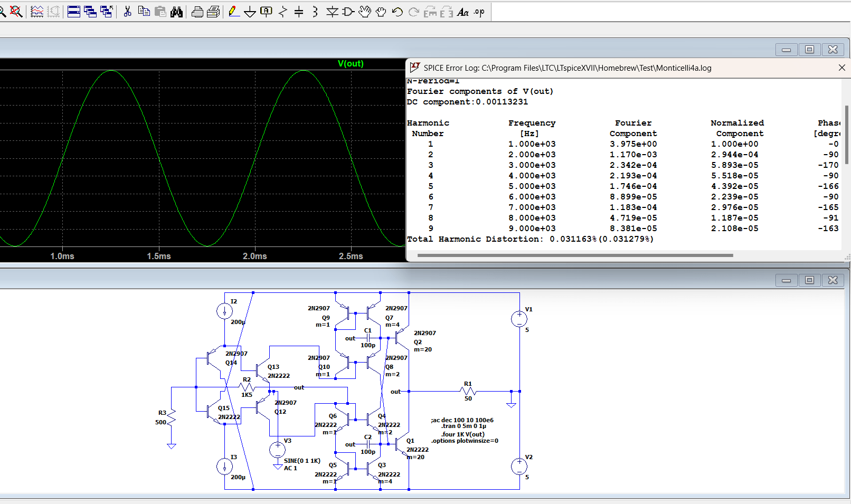The image size is (851, 504).
Task: Click the I3 200µ current source
Action: [224, 467]
